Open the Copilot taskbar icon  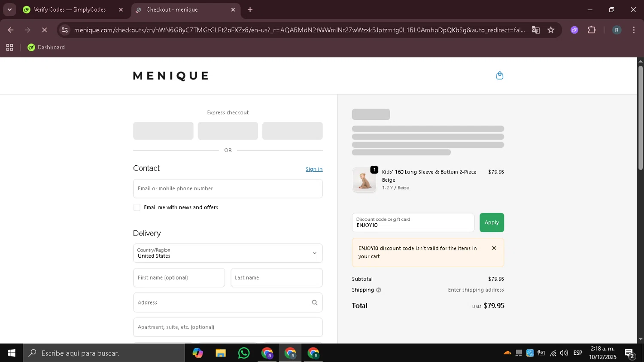197,353
